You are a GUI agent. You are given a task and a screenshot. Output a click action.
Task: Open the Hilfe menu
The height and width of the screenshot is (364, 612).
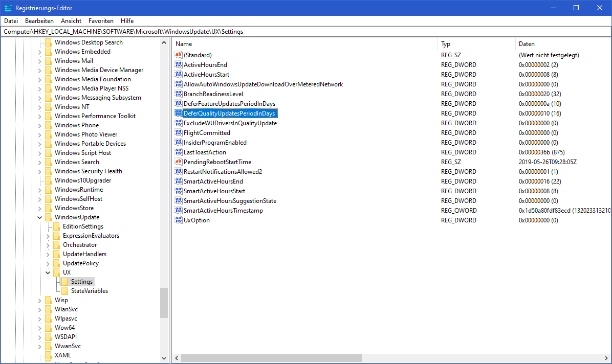click(x=127, y=20)
